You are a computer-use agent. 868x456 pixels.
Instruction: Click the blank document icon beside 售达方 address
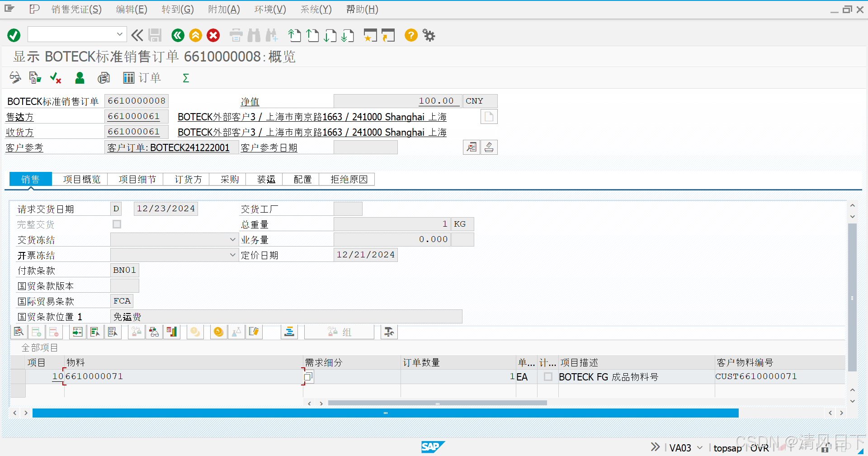[x=489, y=116]
